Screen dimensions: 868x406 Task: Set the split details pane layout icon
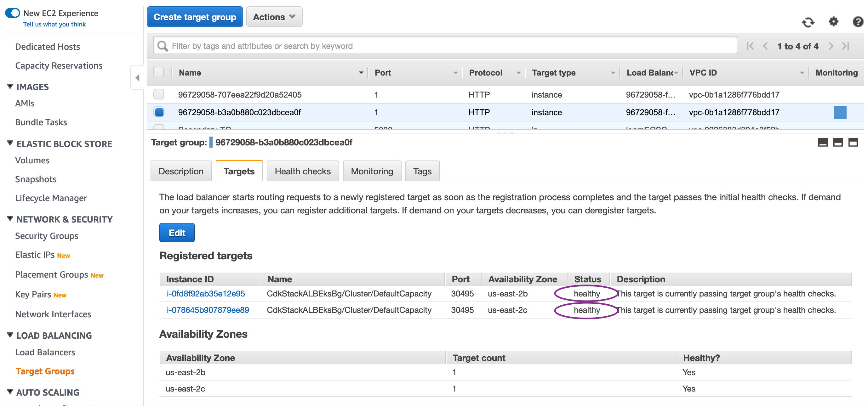(x=838, y=142)
